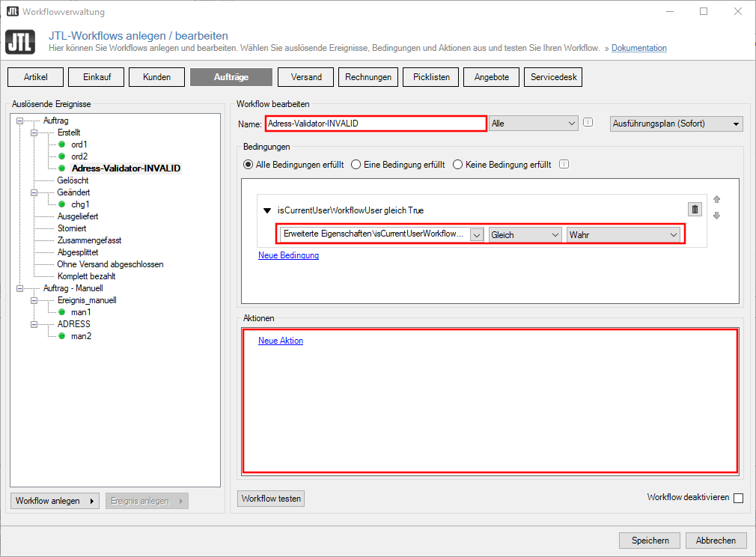Select Ausgeliefert event in tree
This screenshot has width=756, height=557.
(78, 216)
